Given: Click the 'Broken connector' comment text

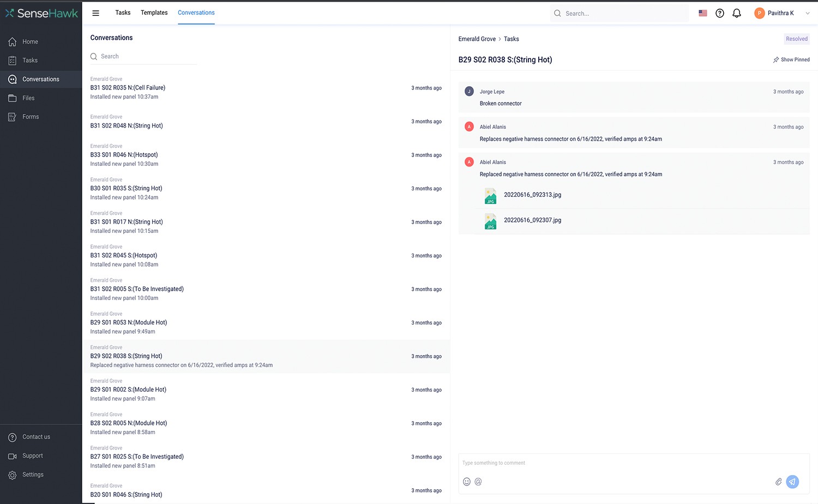Looking at the screenshot, I should coord(501,104).
